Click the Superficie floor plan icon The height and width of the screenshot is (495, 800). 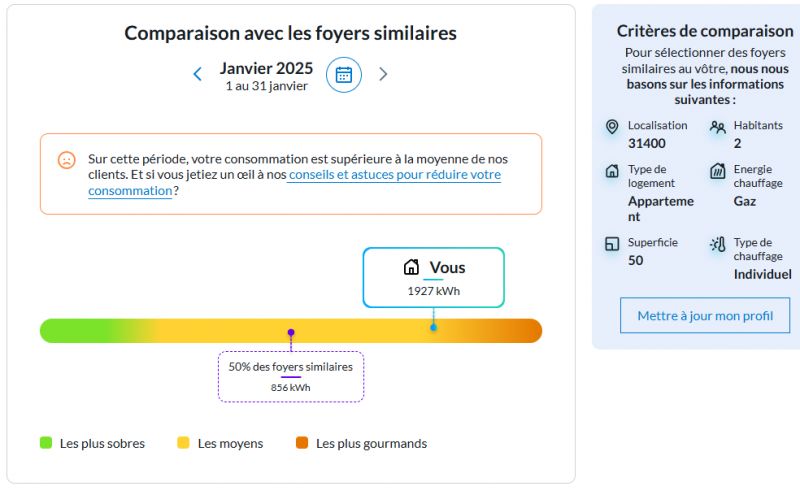[x=612, y=244]
